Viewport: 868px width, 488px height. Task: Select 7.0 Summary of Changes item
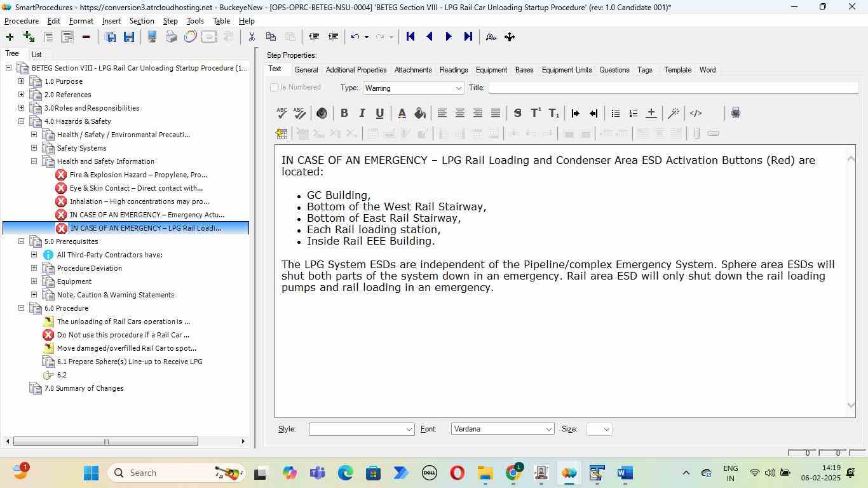tap(84, 388)
